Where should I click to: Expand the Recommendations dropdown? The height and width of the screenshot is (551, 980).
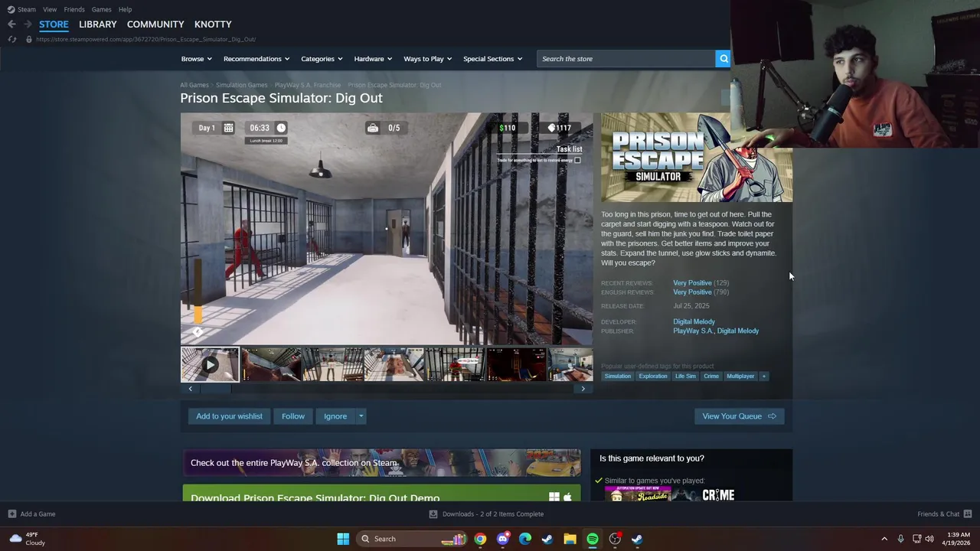(x=256, y=59)
